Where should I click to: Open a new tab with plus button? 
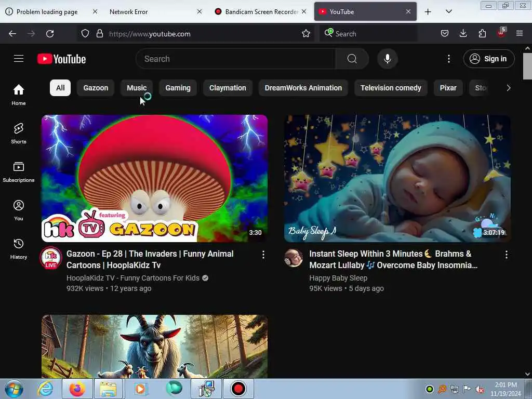428,11
